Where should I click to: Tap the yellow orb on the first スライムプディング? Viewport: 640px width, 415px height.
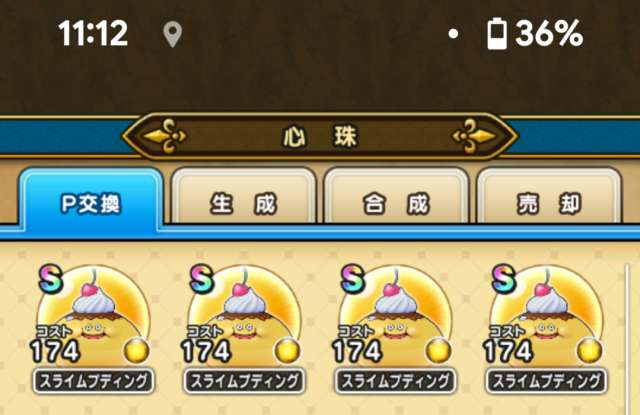tap(136, 351)
